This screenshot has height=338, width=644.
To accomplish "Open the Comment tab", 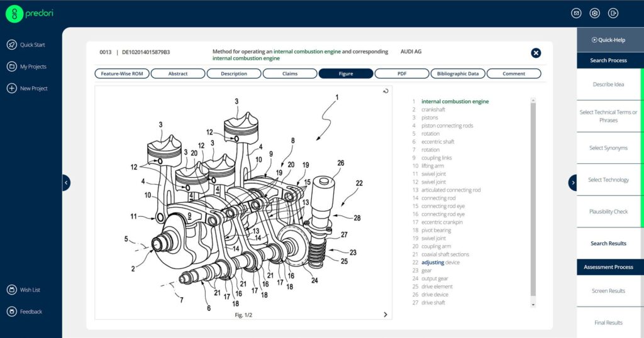I will tap(514, 74).
